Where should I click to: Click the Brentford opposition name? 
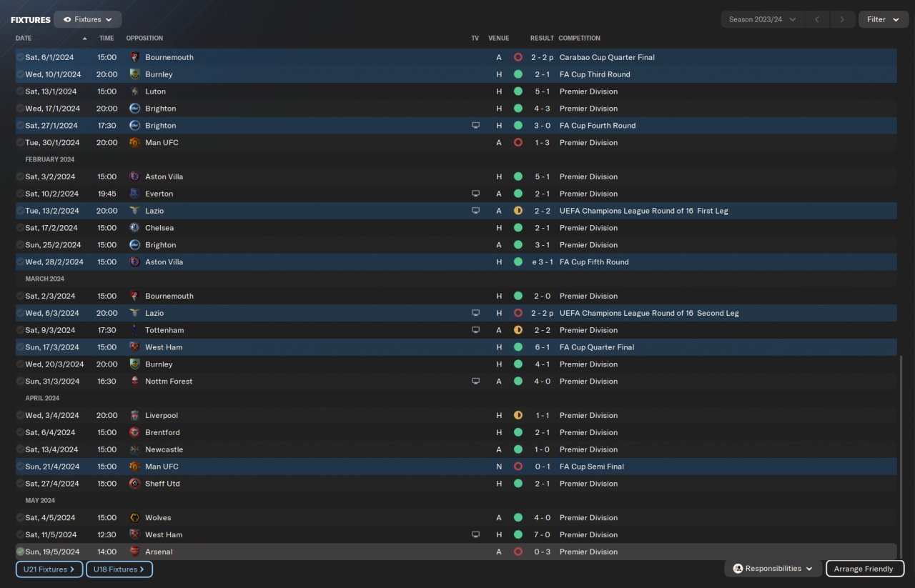pos(162,432)
